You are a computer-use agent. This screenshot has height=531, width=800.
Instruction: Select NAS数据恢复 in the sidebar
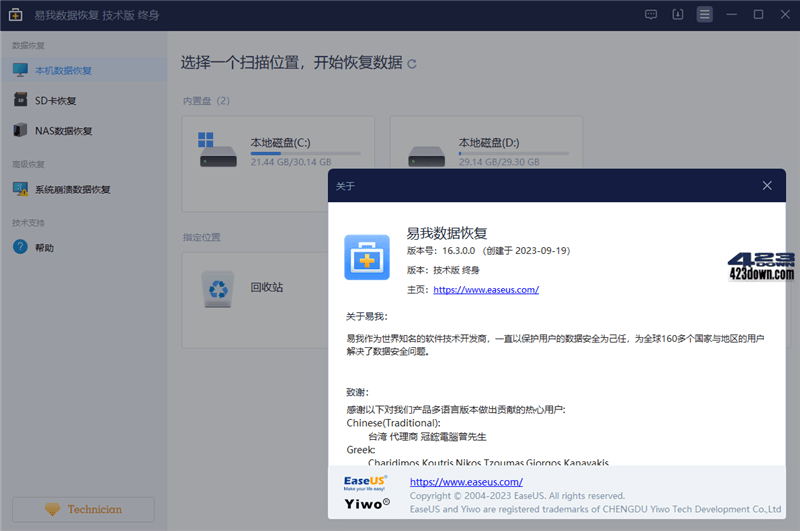(84, 131)
